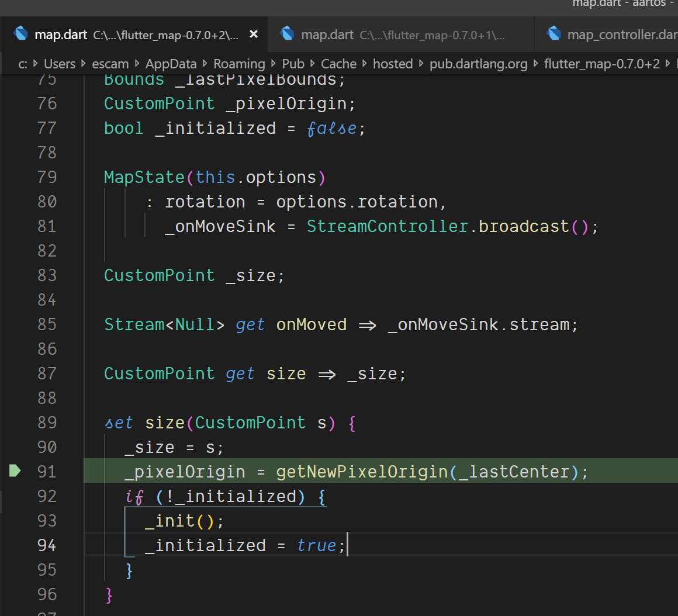Click the escam breadcrumb item

pyautogui.click(x=110, y=64)
